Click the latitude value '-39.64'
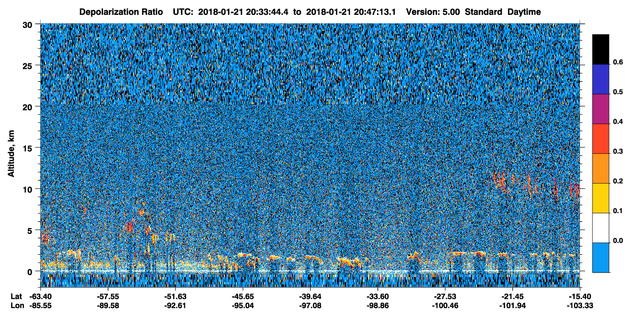 [x=310, y=296]
